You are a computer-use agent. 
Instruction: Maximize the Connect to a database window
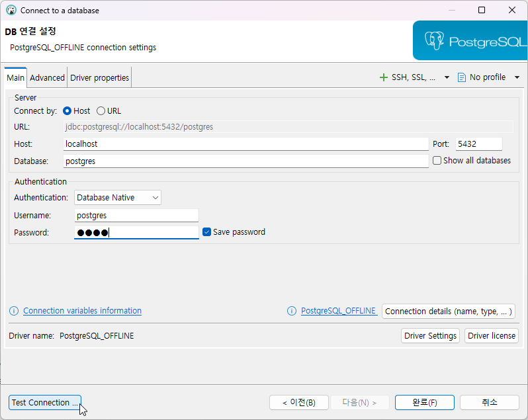[482, 10]
